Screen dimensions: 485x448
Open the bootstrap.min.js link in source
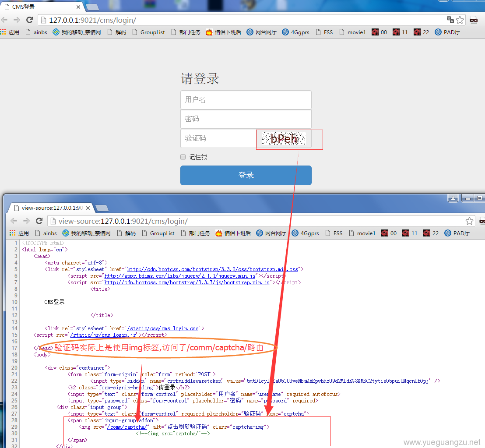pyautogui.click(x=187, y=282)
